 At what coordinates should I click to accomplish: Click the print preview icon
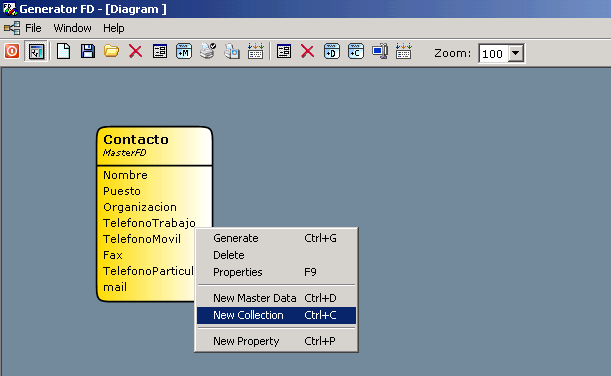point(232,51)
